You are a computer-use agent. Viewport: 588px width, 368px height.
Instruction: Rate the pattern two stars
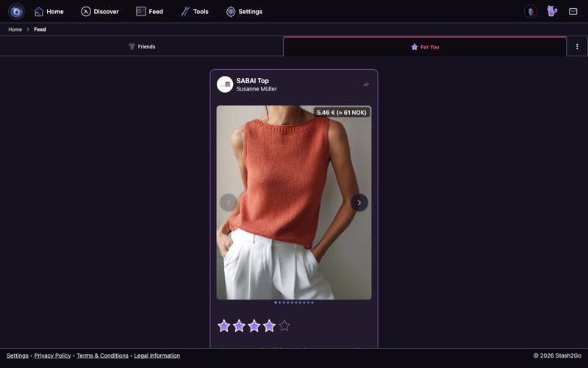[x=239, y=325]
